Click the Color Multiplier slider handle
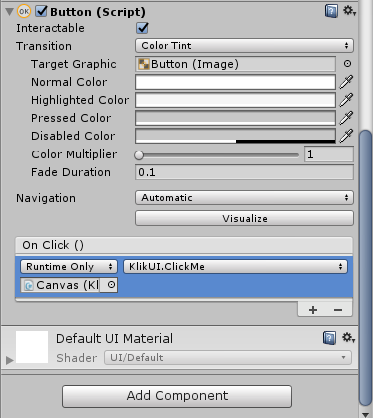 tap(139, 155)
